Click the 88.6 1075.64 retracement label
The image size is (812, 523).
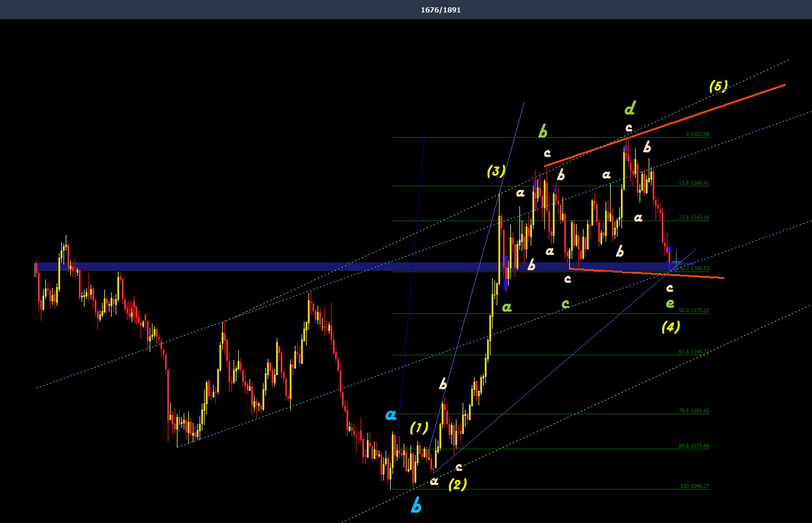click(x=694, y=446)
